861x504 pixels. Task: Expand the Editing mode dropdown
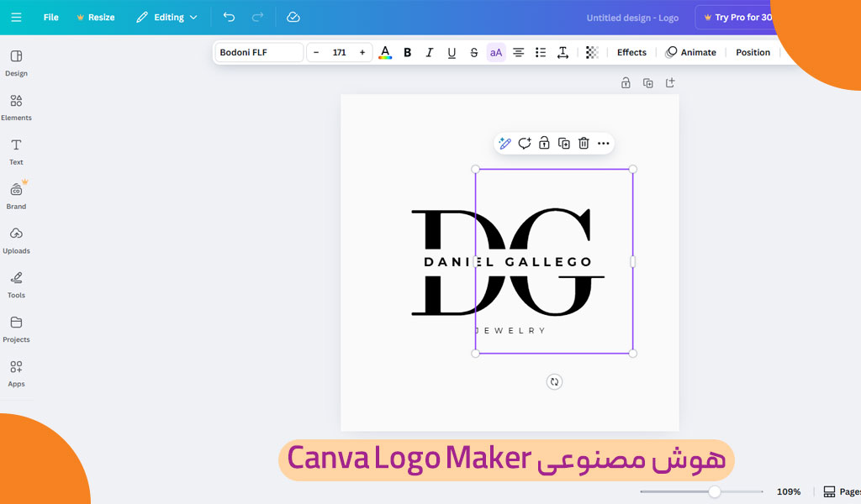pos(166,17)
